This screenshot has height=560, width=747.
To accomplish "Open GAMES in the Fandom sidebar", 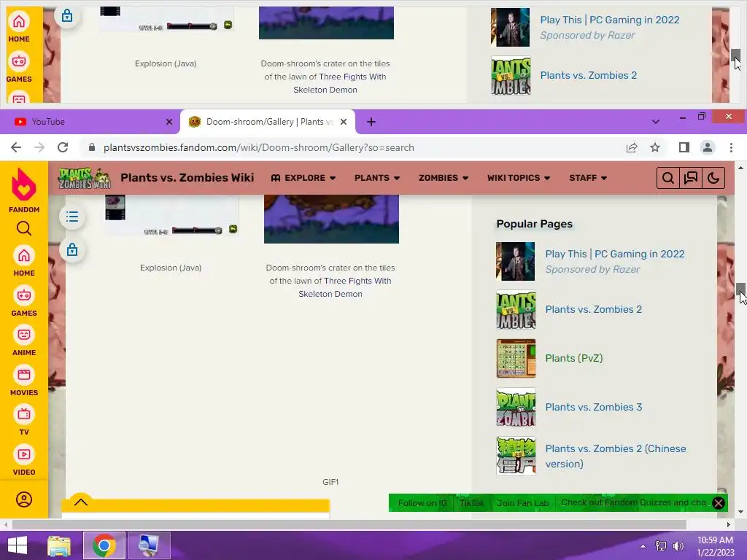I will [x=24, y=301].
